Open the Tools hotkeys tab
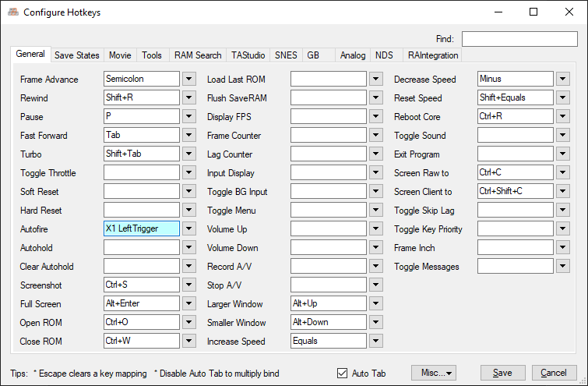Image resolution: width=588 pixels, height=386 pixels. pos(152,55)
